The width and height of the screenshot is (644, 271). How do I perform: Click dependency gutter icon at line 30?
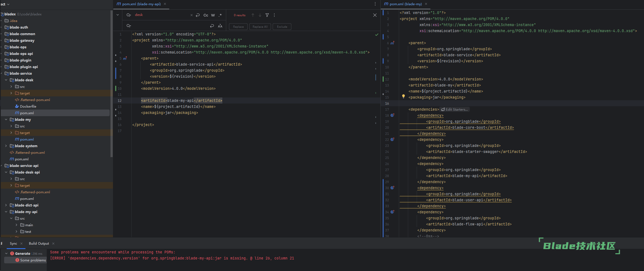(x=393, y=188)
